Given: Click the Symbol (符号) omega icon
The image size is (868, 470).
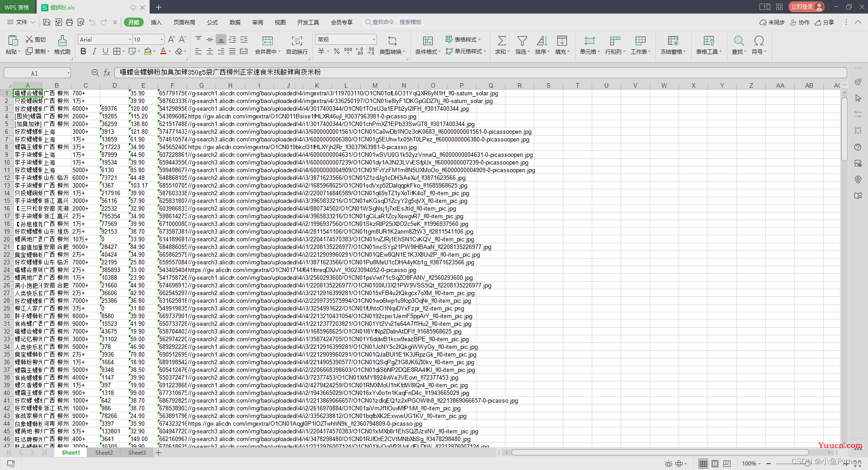Looking at the screenshot, I should (x=759, y=41).
